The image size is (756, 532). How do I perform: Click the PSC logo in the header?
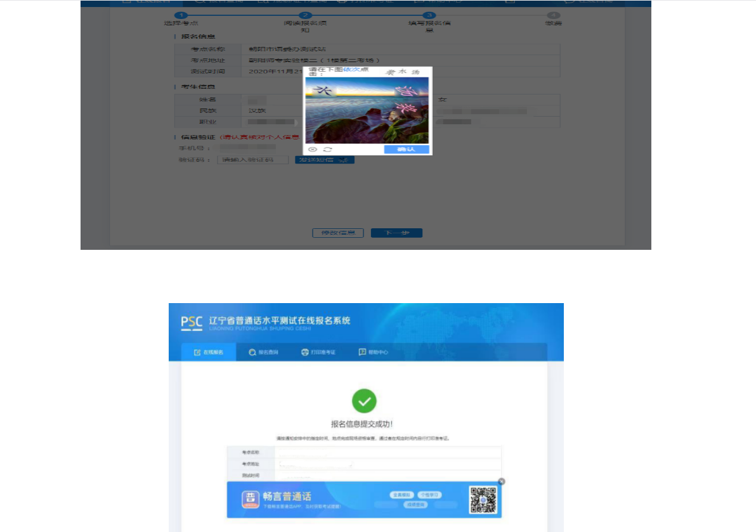192,323
